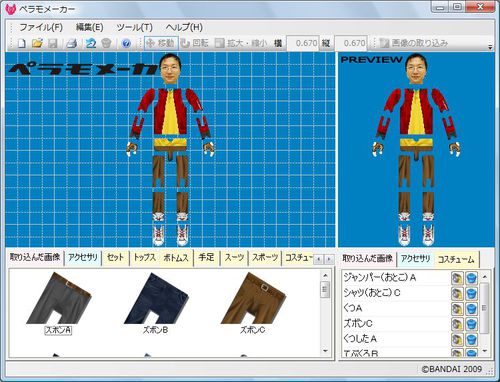Select the 回転 rotate tool

click(x=195, y=43)
